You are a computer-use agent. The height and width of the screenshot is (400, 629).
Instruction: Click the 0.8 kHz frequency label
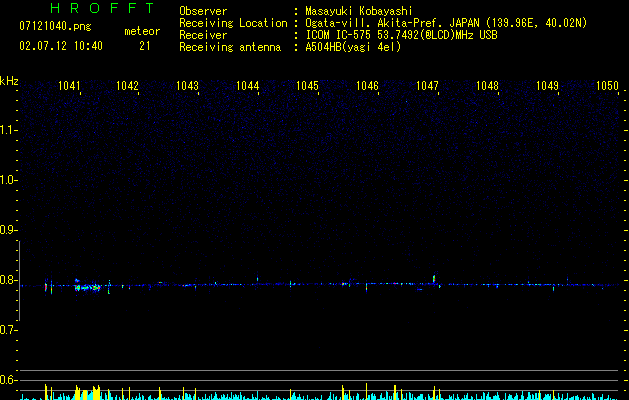[7, 280]
